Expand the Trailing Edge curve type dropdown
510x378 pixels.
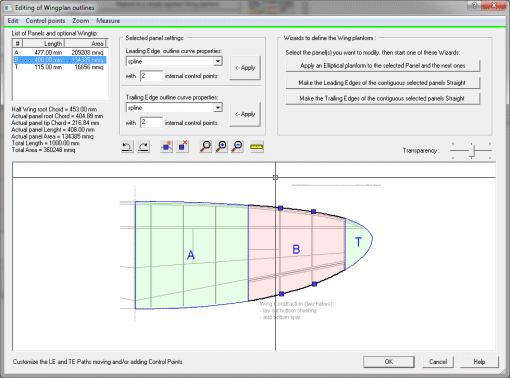[x=218, y=108]
